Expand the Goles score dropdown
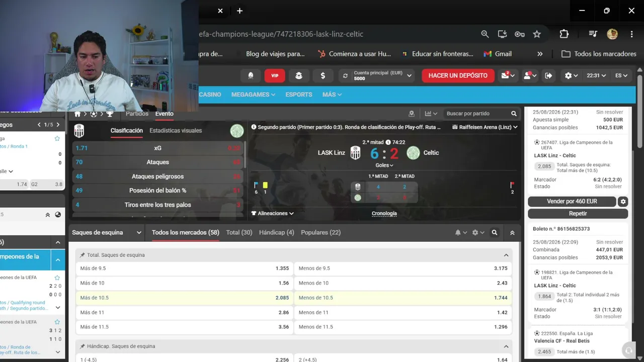644x362 pixels. click(x=384, y=165)
